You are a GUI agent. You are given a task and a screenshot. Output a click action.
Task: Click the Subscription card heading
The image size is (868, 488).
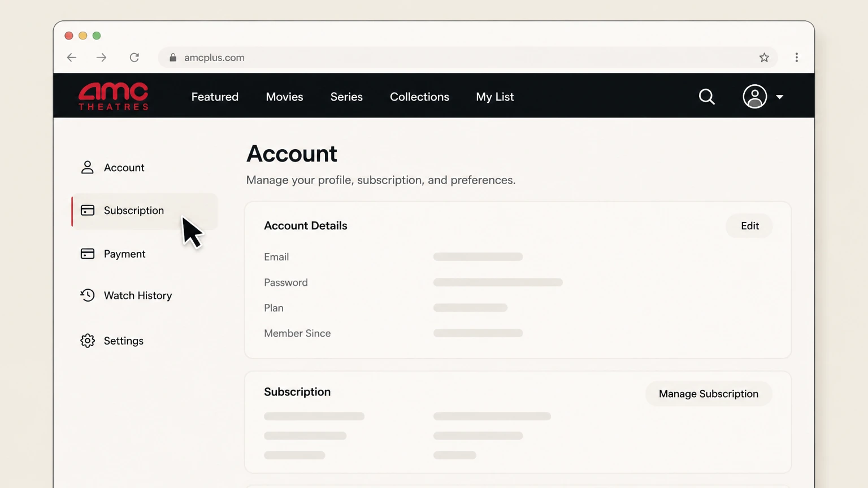point(297,392)
